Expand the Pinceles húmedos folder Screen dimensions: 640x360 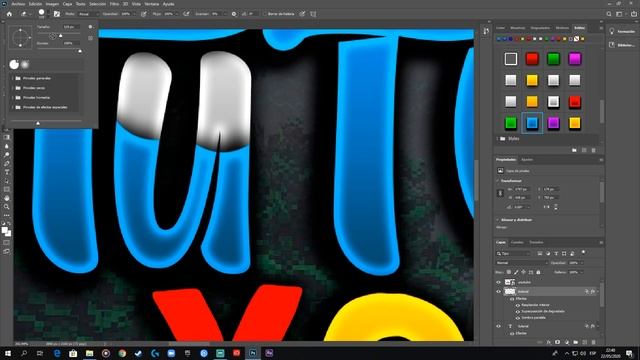click(x=13, y=98)
